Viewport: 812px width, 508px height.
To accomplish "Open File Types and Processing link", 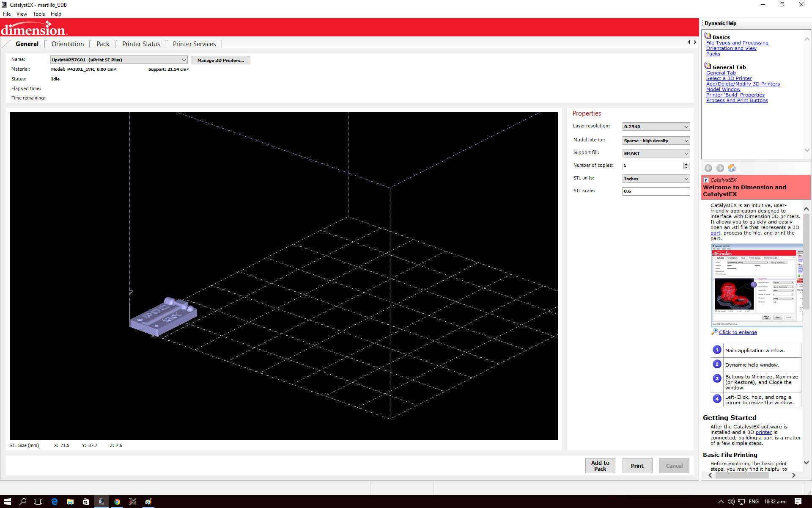I will (737, 43).
